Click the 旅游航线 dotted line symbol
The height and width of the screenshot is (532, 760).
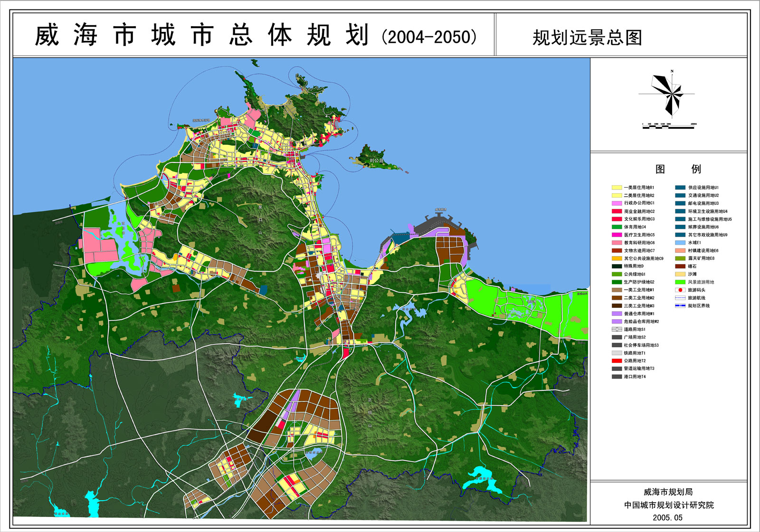[680, 298]
